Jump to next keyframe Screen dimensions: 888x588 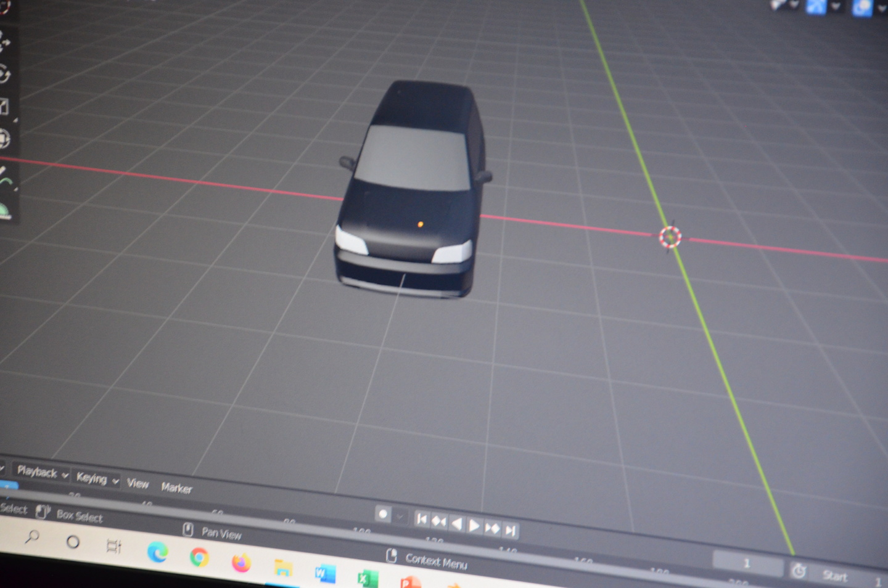click(x=492, y=528)
